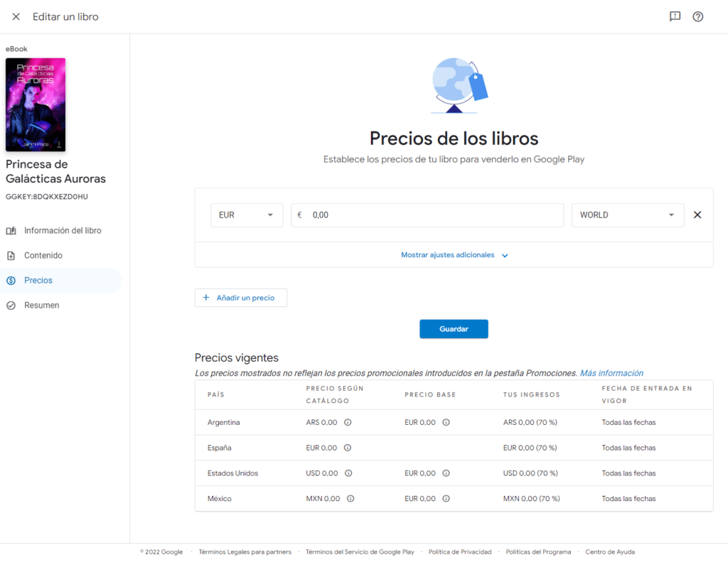Open the EUR currency dropdown
The width and height of the screenshot is (728, 582).
click(247, 214)
